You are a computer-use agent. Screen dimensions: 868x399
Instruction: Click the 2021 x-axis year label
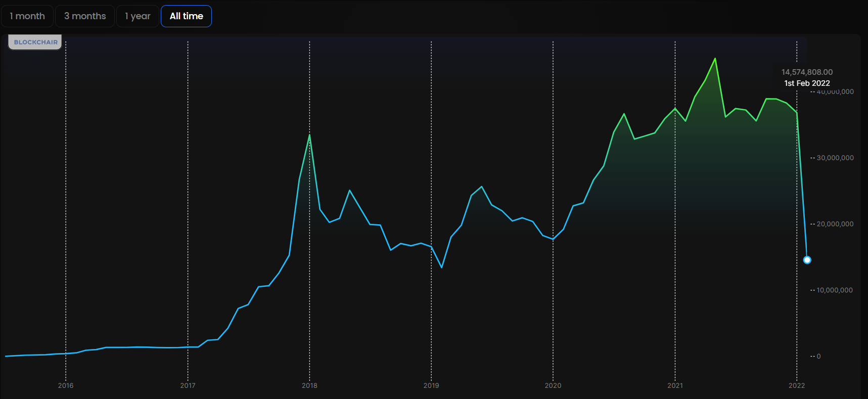[x=675, y=385]
